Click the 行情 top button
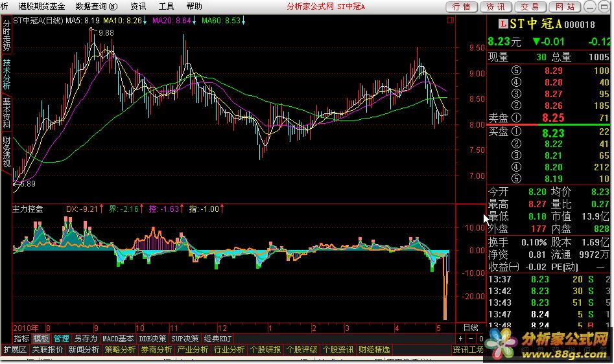 coord(462,6)
